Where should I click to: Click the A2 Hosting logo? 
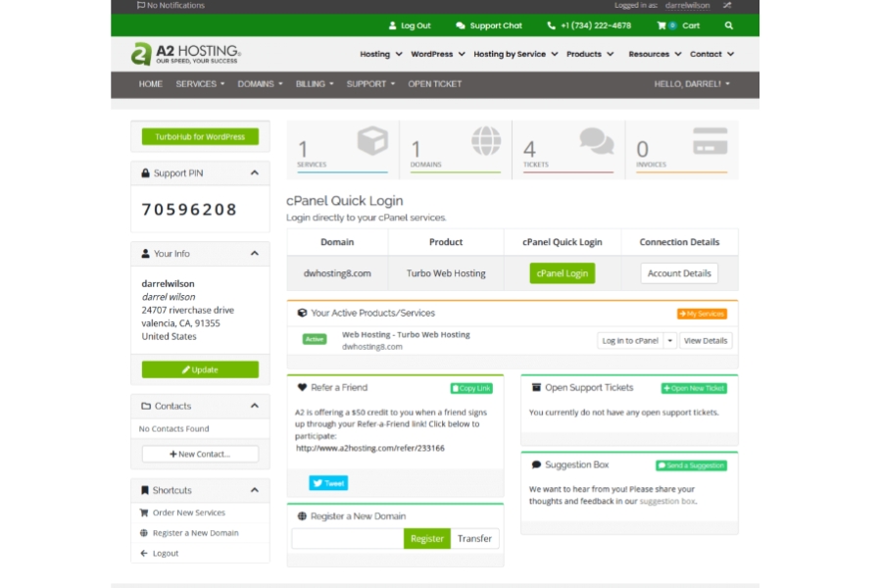(x=186, y=54)
